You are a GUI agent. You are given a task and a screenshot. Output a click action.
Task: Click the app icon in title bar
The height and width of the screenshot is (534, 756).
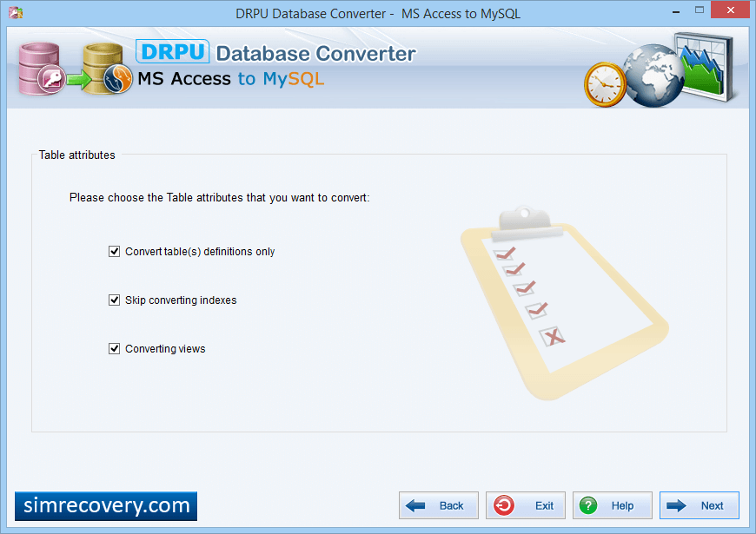pos(16,12)
